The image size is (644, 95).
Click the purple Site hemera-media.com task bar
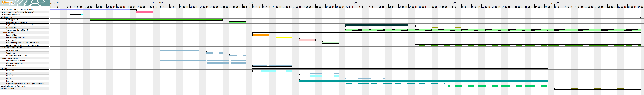[89, 9]
